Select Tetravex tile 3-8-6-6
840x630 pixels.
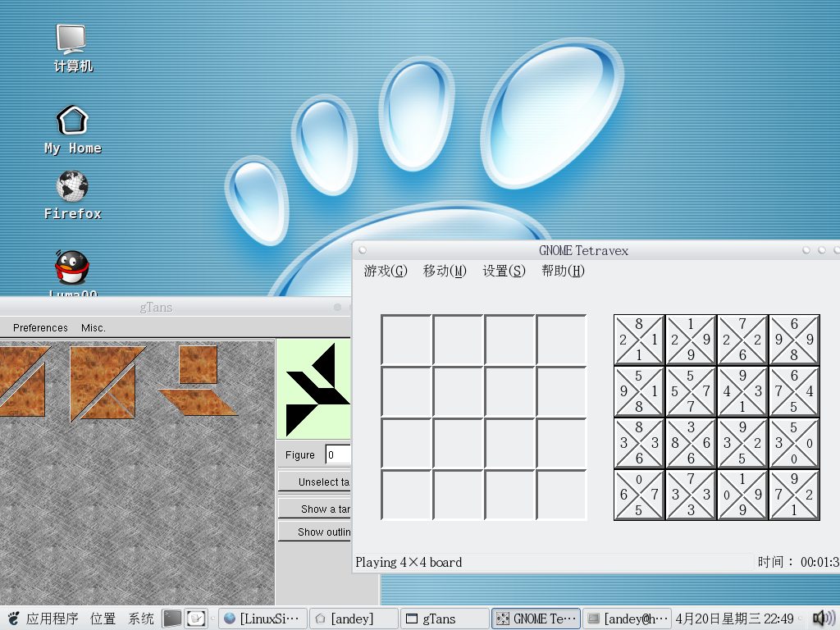click(691, 443)
